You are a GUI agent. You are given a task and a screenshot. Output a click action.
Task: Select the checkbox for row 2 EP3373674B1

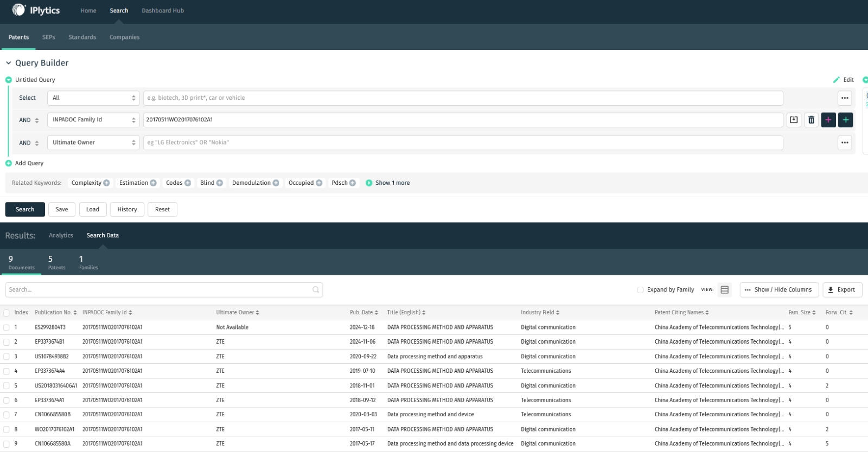tap(7, 342)
